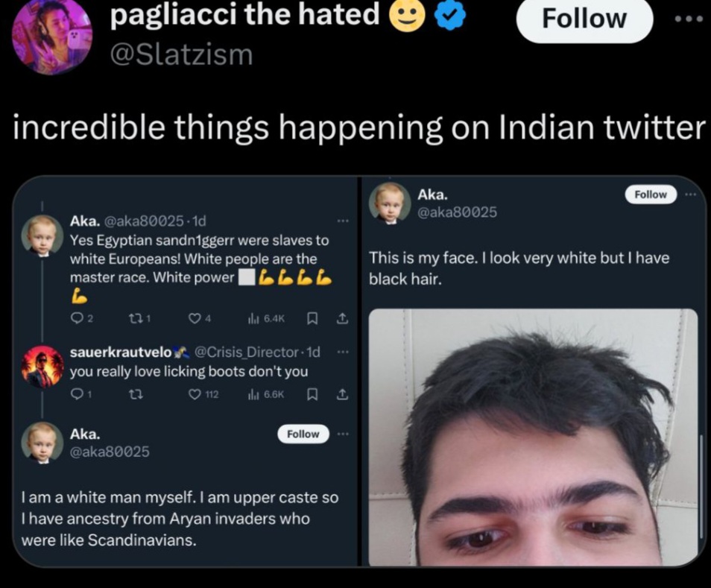Open options menu on sauerkrautvelo's reply
Viewport: 711px width, 588px height.
click(344, 352)
